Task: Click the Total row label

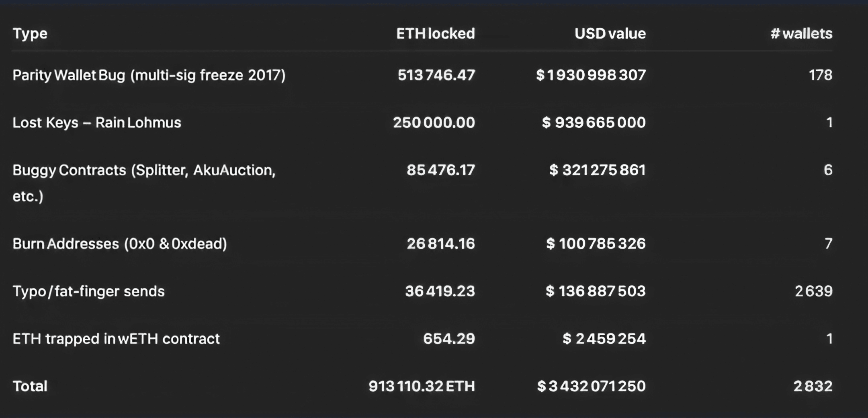Action: [30, 386]
